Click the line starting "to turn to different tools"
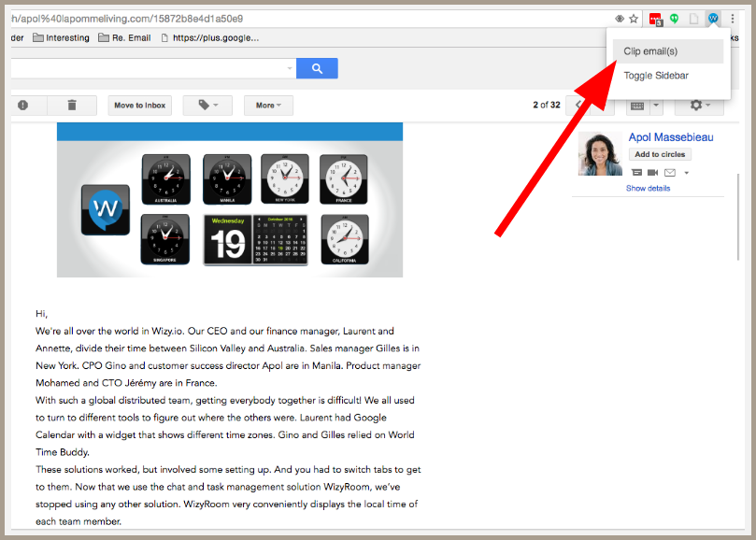 [x=211, y=418]
